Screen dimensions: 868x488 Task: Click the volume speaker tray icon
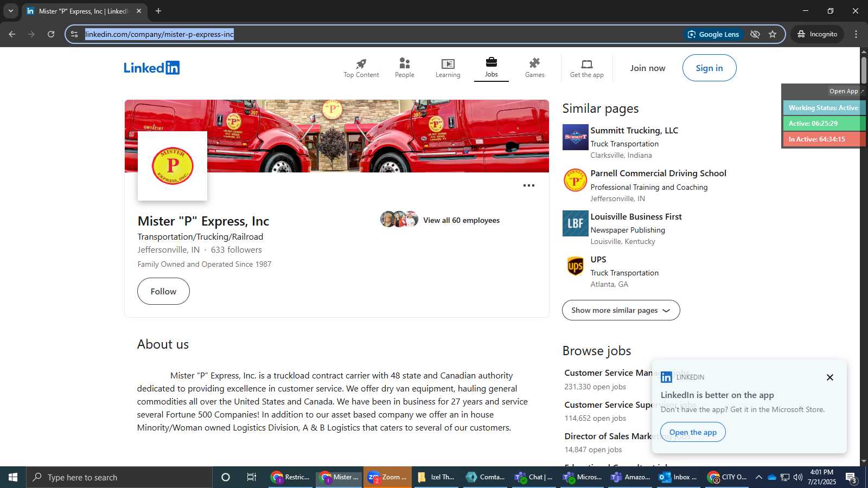point(797,477)
